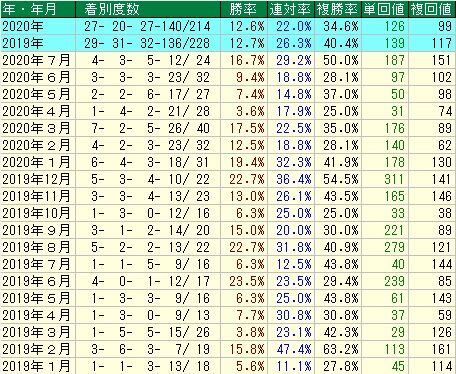The image size is (456, 374).
Task: Select the 2019年11月 row label
Action: 36,196
